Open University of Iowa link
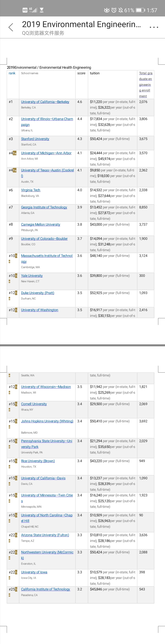This screenshot has height=644, width=165. pos(34,572)
